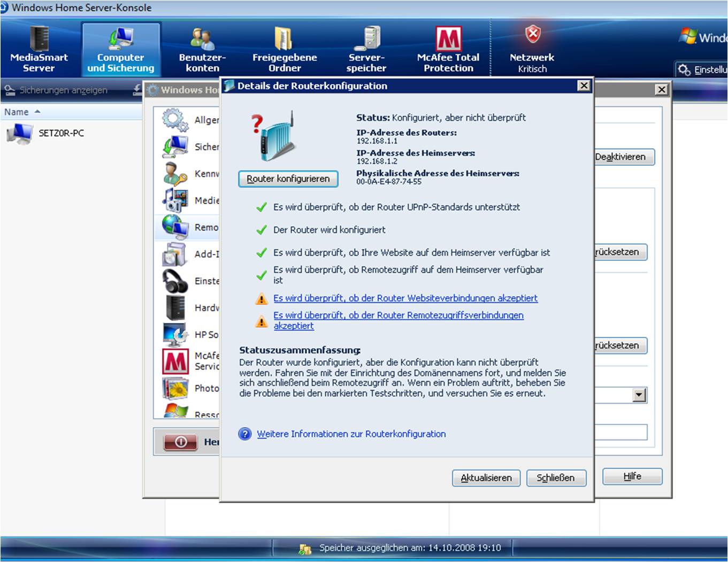Open the Benutzerkonten tab
The height and width of the screenshot is (562, 728).
202,49
